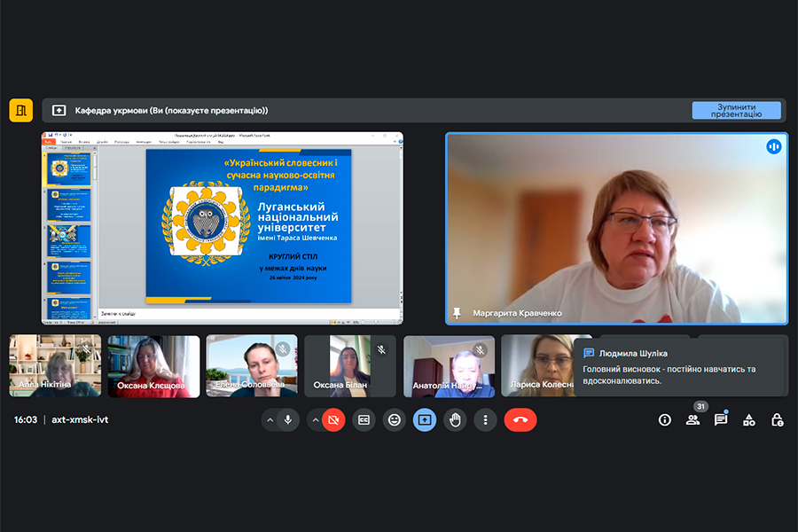Toggle closed captions
Image resolution: width=798 pixels, height=532 pixels.
click(364, 420)
